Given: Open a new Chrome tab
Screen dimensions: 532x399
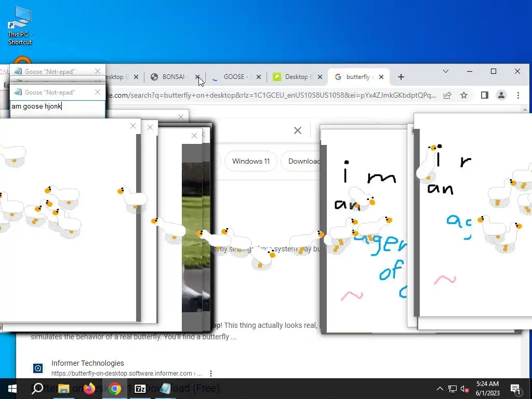Looking at the screenshot, I should 401,77.
